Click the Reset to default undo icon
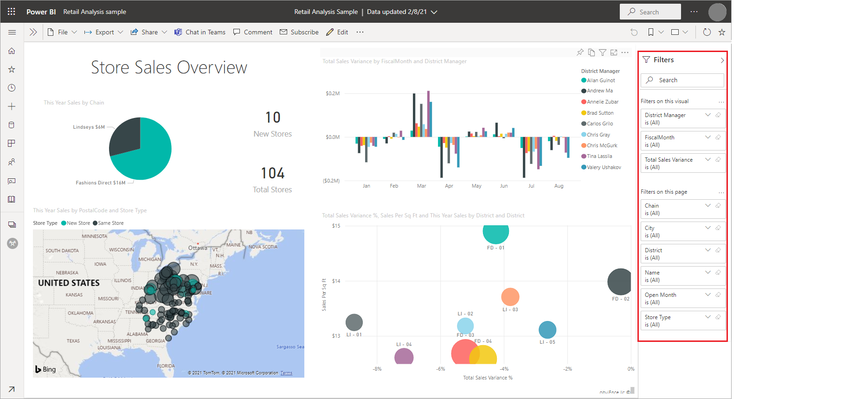Screen dimensions: 868x399 click(x=634, y=32)
